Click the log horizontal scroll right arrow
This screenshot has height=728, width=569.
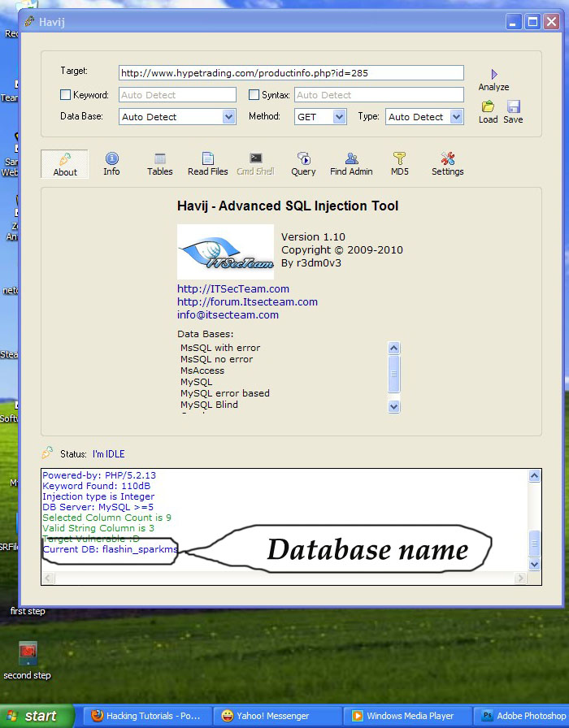(521, 578)
